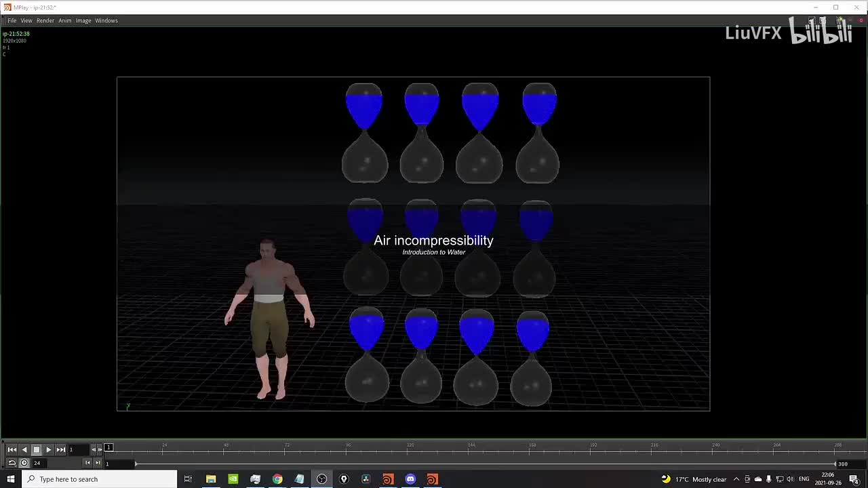This screenshot has height=488, width=868.
Task: Click the frame 1 playhead marker
Action: (x=108, y=447)
